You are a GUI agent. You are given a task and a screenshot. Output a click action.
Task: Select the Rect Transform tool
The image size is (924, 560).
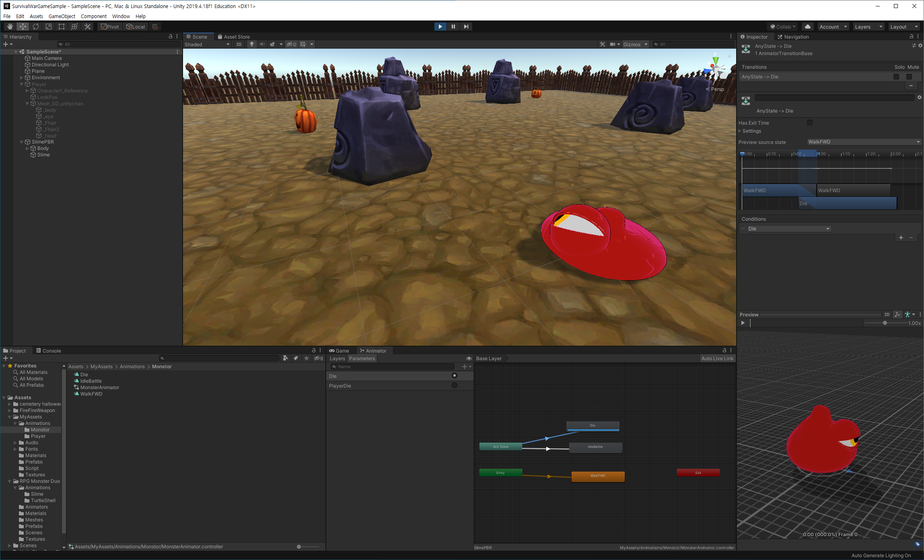point(62,27)
